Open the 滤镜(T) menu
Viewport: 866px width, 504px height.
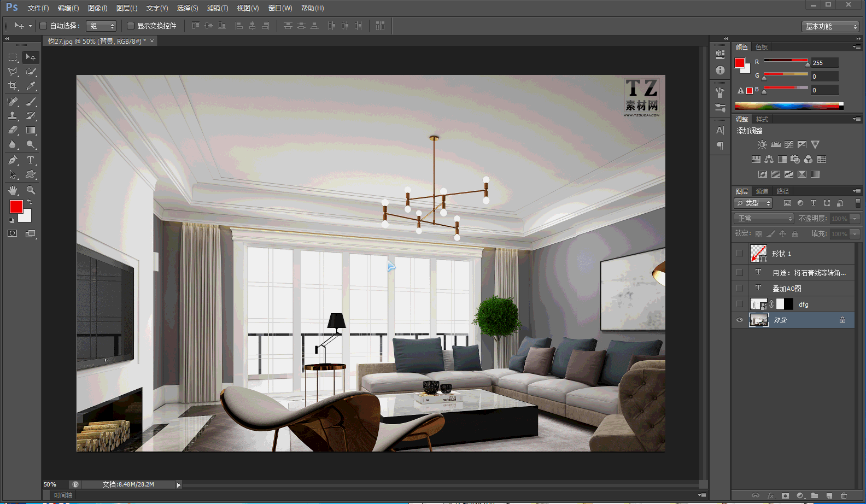[x=218, y=8]
